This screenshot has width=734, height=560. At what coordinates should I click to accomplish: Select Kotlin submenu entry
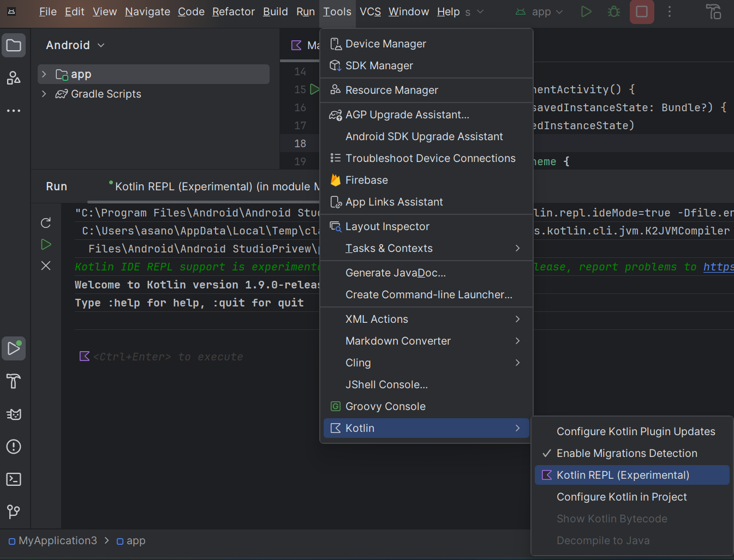[x=426, y=428]
